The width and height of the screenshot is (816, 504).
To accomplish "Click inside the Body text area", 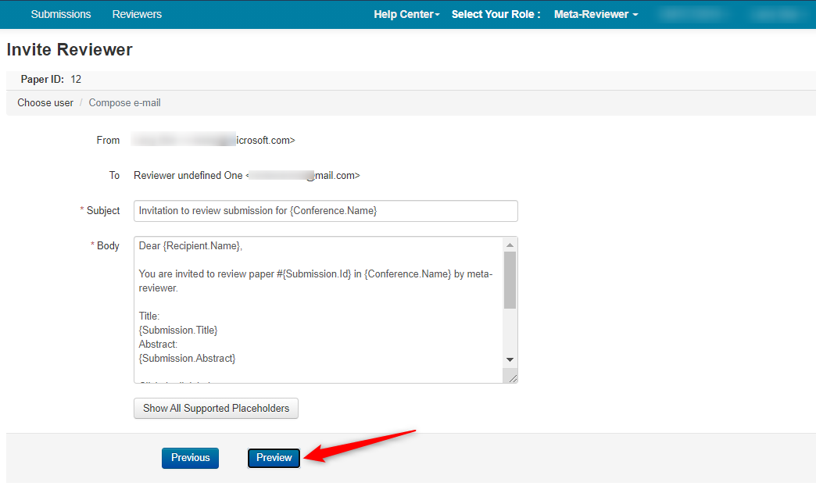I will click(x=318, y=310).
